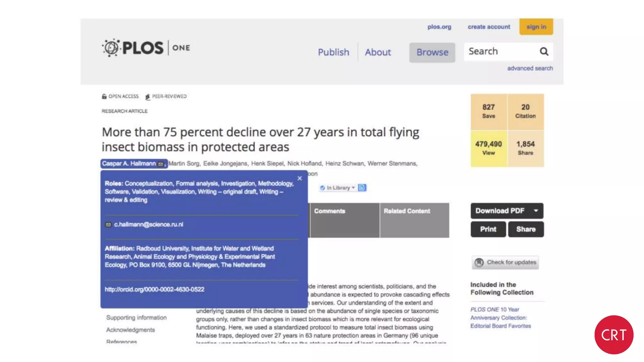
Task: Click the Print button
Action: 488,229
